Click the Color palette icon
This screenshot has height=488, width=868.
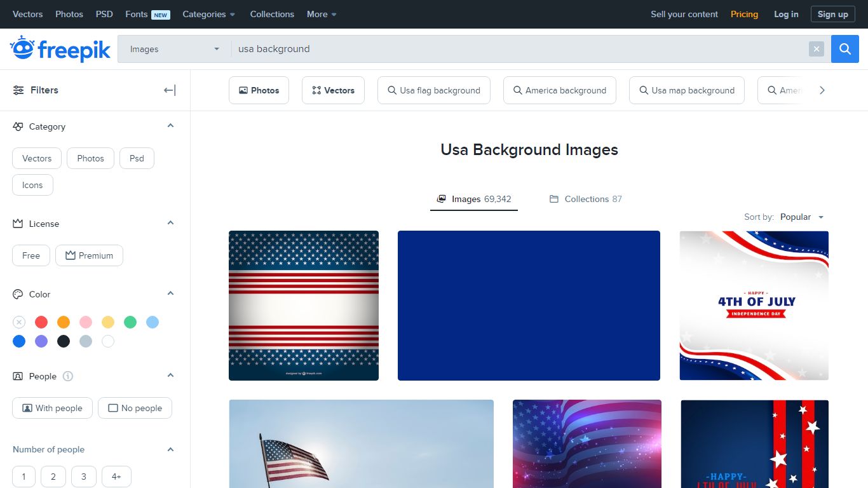(x=18, y=294)
